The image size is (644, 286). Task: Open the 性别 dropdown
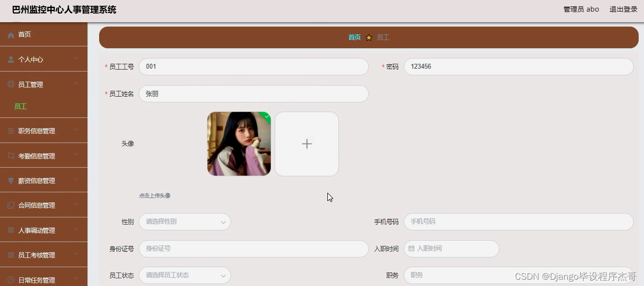point(185,222)
